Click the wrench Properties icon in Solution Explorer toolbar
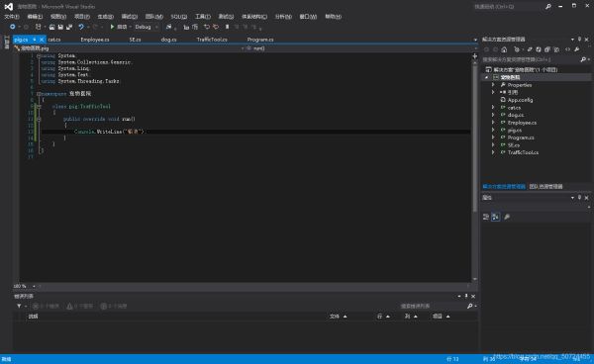The height and width of the screenshot is (364, 594). [577, 49]
